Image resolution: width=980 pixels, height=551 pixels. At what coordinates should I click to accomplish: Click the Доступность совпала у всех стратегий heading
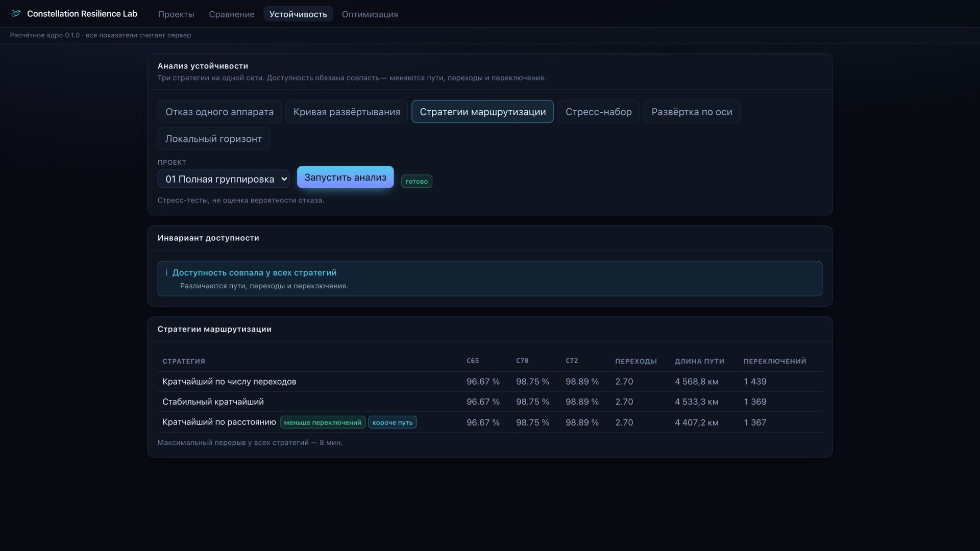254,273
